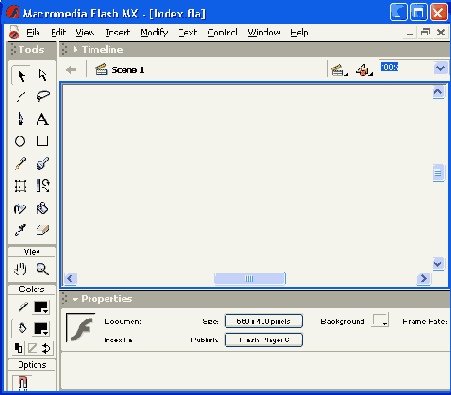Select the Eraser tool
Image resolution: width=451 pixels, height=395 pixels.
(43, 230)
